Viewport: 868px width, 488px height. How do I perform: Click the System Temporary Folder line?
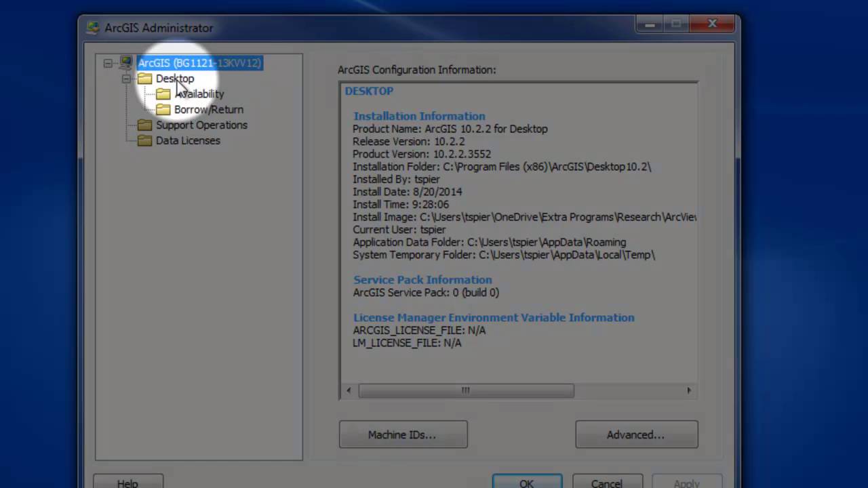click(x=504, y=255)
